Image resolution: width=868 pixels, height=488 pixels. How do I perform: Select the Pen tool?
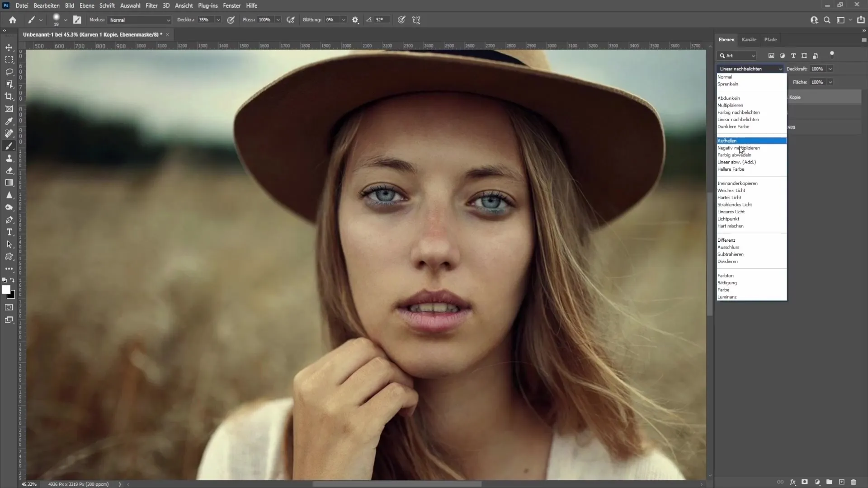pyautogui.click(x=9, y=220)
